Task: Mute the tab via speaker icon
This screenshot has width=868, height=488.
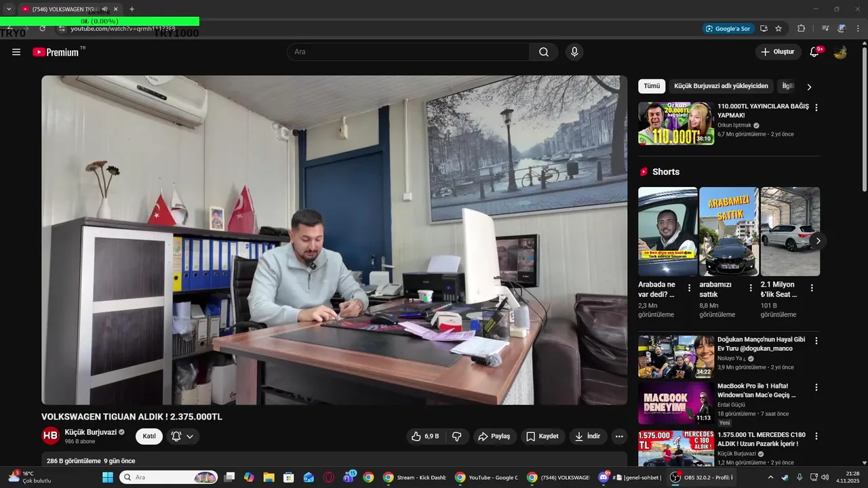Action: [x=104, y=9]
